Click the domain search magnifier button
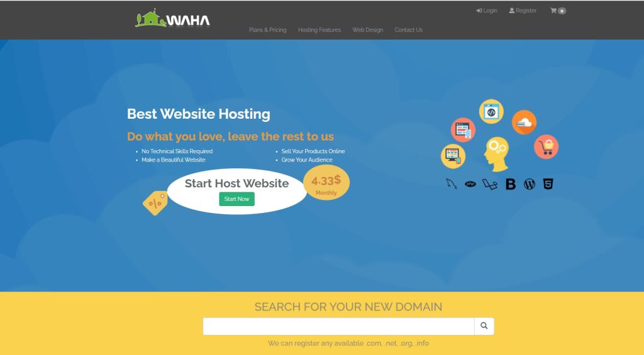Viewport: 644px width, 355px height. click(x=484, y=326)
